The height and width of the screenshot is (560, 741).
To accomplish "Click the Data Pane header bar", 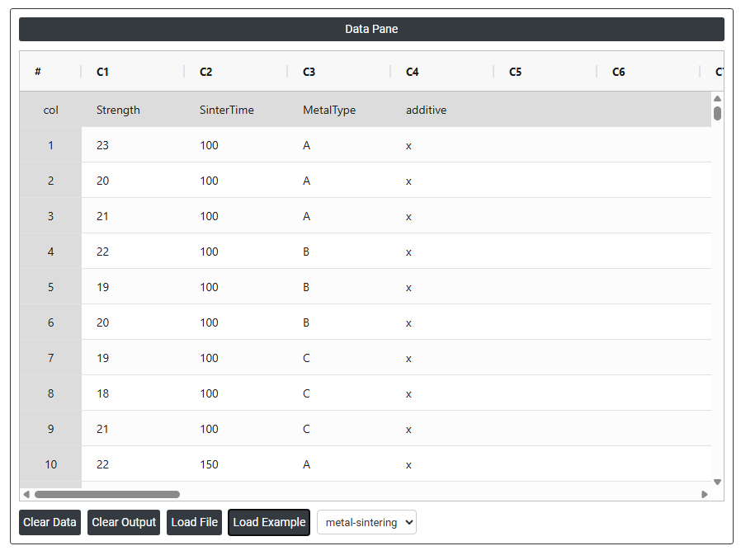I will click(x=371, y=29).
